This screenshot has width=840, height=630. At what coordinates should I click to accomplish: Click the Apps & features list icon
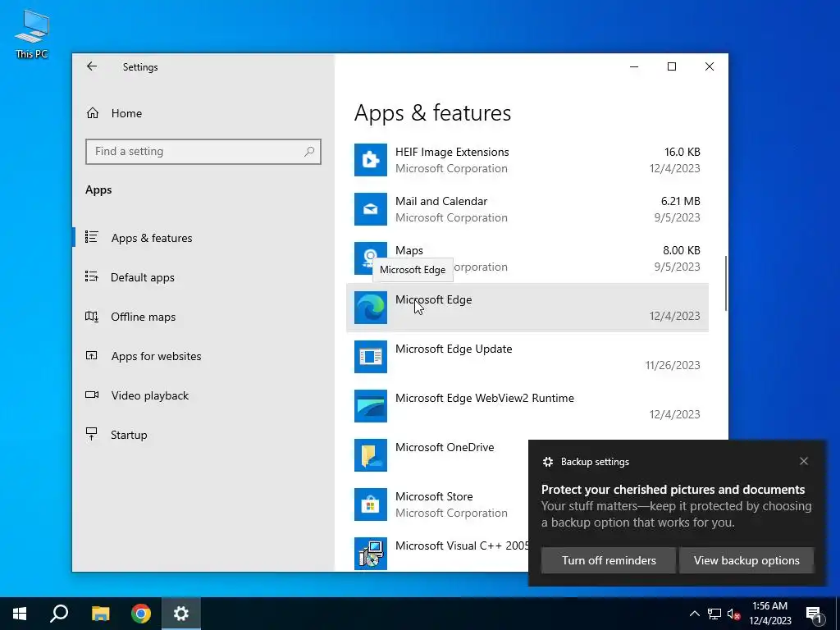coord(92,237)
